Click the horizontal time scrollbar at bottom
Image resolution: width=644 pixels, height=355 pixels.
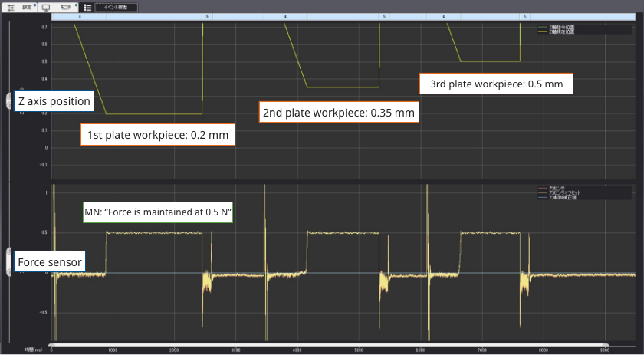pos(330,346)
